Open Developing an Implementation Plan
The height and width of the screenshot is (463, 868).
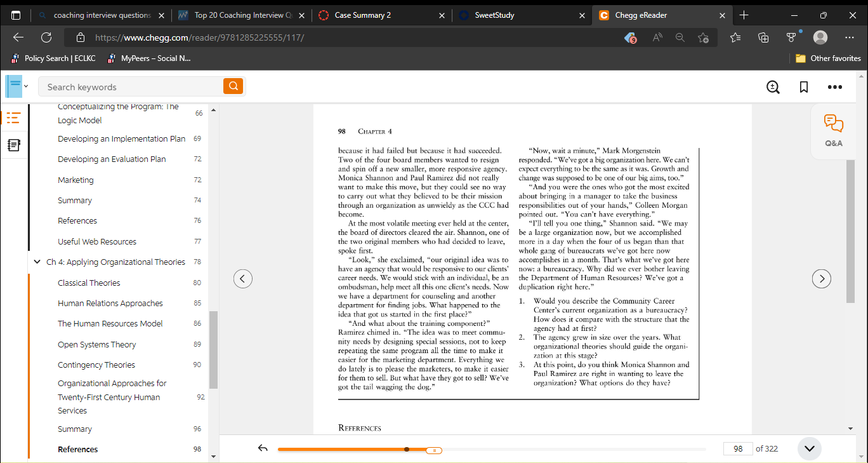click(x=122, y=138)
